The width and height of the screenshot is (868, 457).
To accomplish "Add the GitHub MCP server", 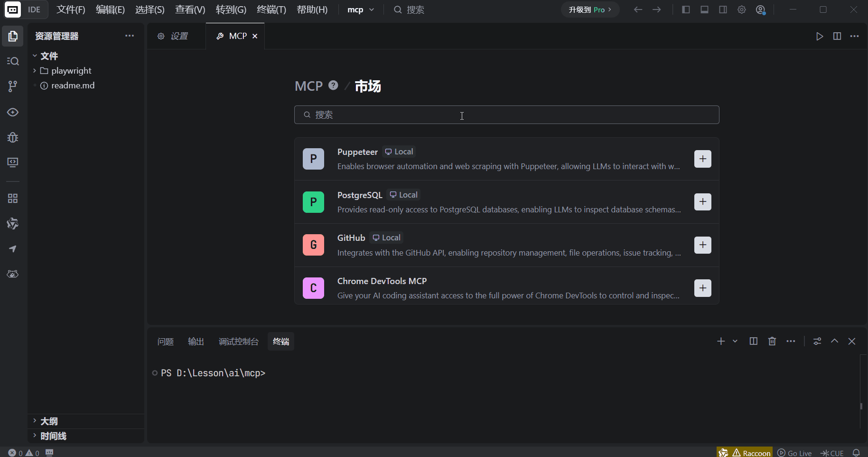I will [703, 245].
